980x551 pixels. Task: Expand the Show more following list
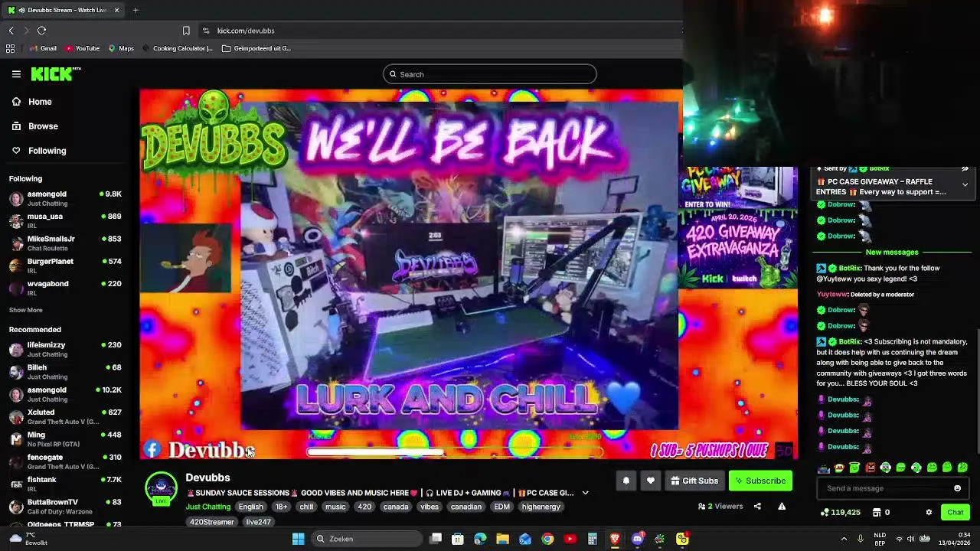(26, 310)
